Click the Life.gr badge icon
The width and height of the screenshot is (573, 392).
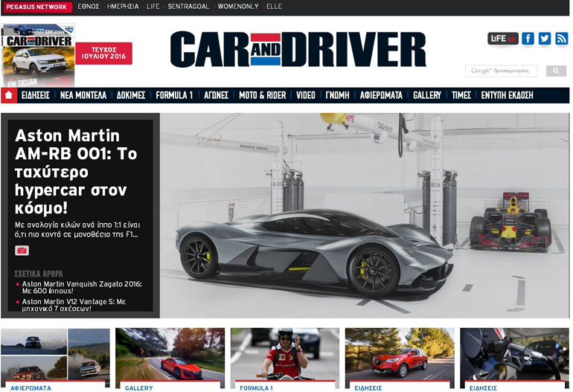point(502,39)
